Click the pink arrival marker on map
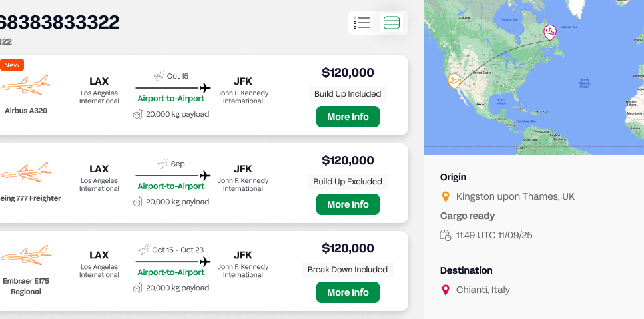The height and width of the screenshot is (319, 644). 550,32
